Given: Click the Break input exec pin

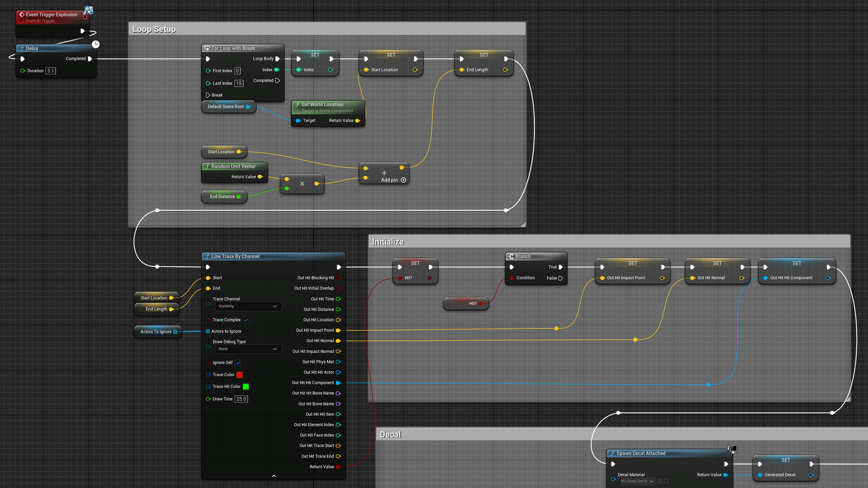Looking at the screenshot, I should tap(208, 95).
